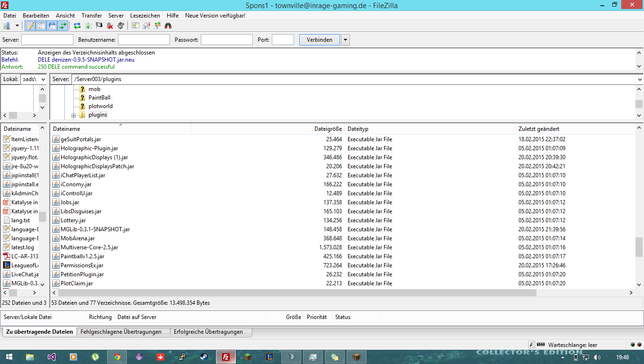Toggle directory comparison magnifier icon
Viewport: 644px width, 364px height.
146,26
